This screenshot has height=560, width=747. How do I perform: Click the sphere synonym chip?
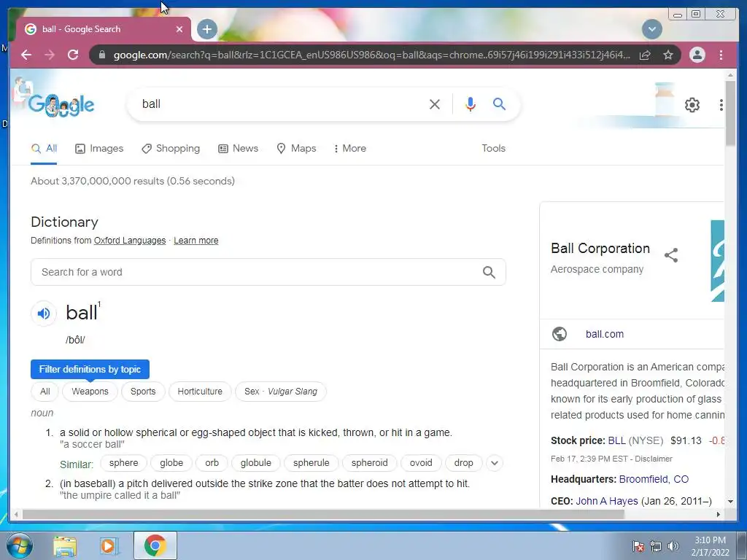pyautogui.click(x=123, y=463)
